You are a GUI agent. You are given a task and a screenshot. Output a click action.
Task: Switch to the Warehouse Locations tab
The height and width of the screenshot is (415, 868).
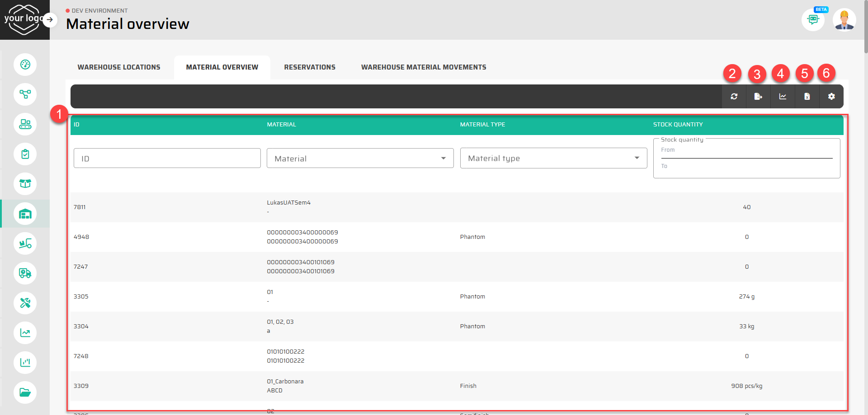tap(119, 67)
